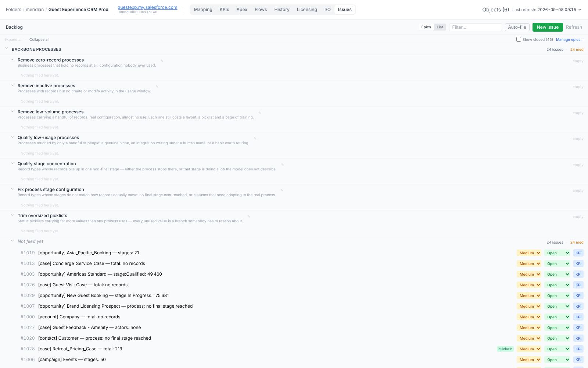This screenshot has height=368, width=588.
Task: Open priority dropdown for #1020 Customer
Action: (x=529, y=338)
